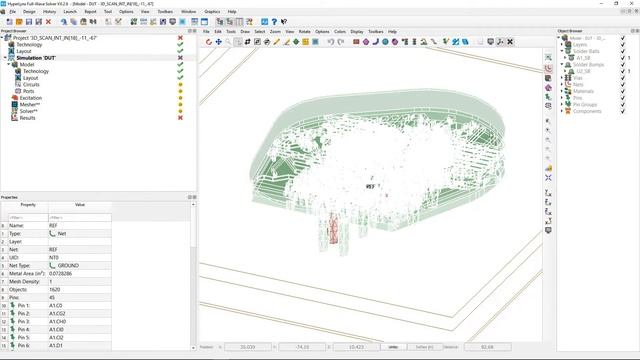Open the Design menu in main menu bar
Image resolution: width=640 pixels, height=360 pixels.
click(x=29, y=12)
